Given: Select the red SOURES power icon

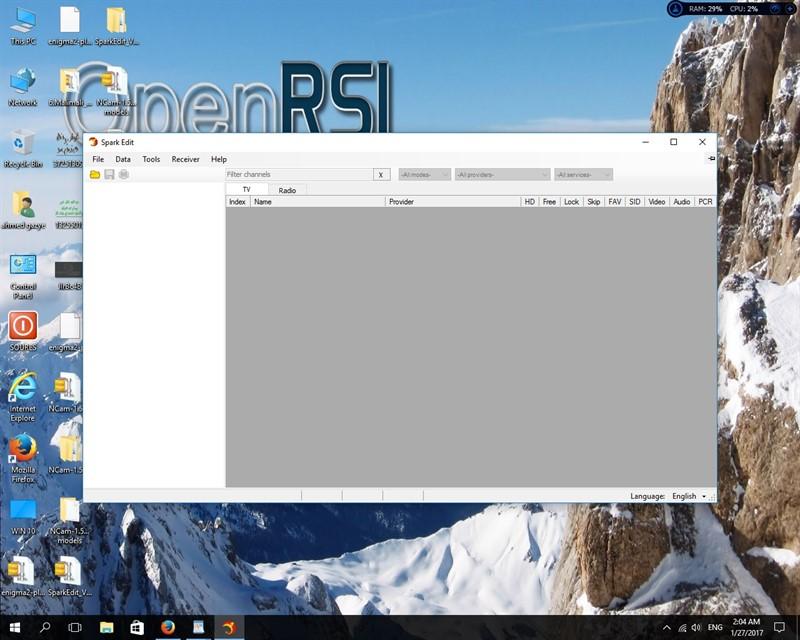Looking at the screenshot, I should (23, 332).
